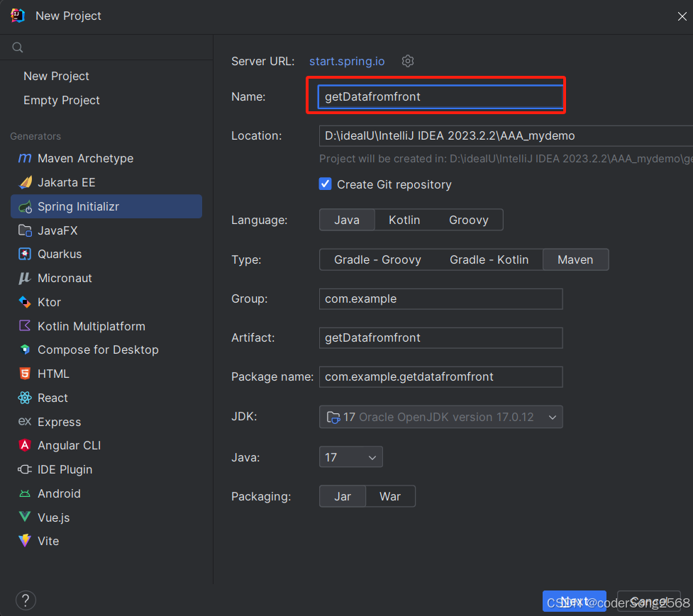Click the Spring Initializr leaf icon

click(x=25, y=206)
